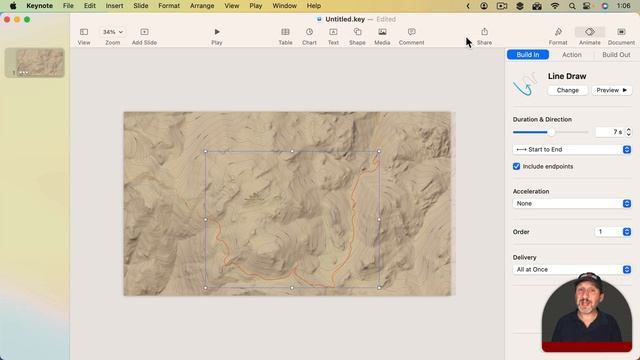Open the Play menu

tap(256, 6)
